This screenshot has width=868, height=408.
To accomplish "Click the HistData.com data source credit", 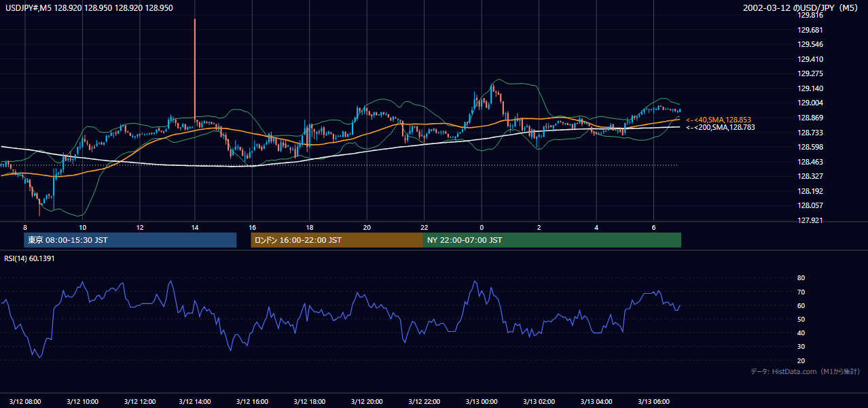I will 806,371.
